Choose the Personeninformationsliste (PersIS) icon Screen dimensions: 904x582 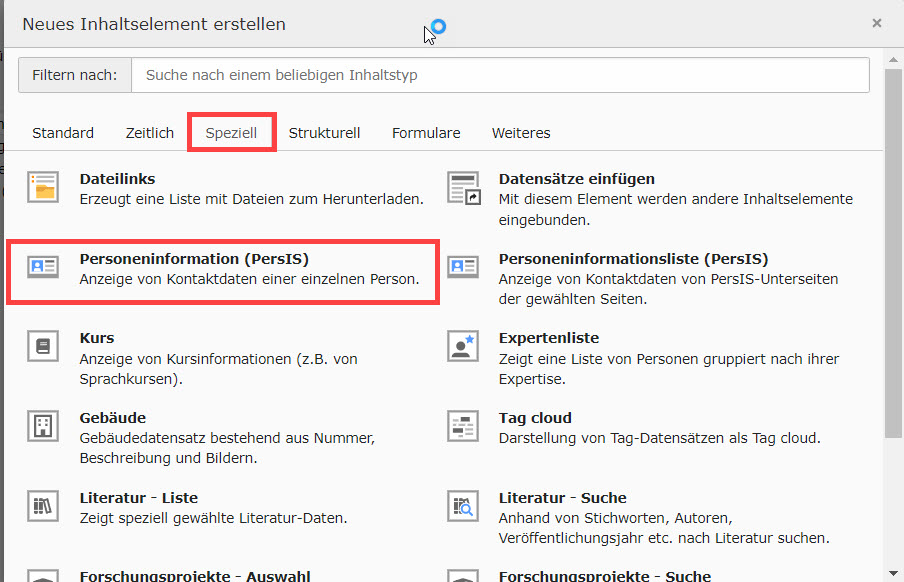click(x=463, y=267)
